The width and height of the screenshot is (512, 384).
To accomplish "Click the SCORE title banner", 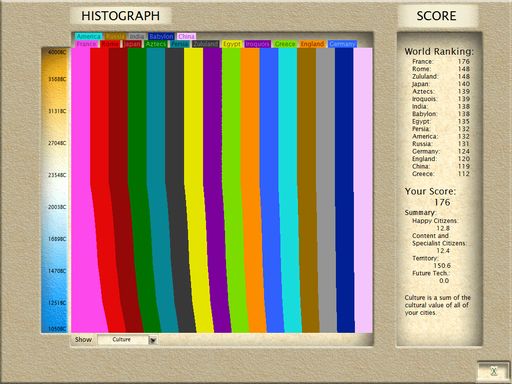I will click(436, 16).
